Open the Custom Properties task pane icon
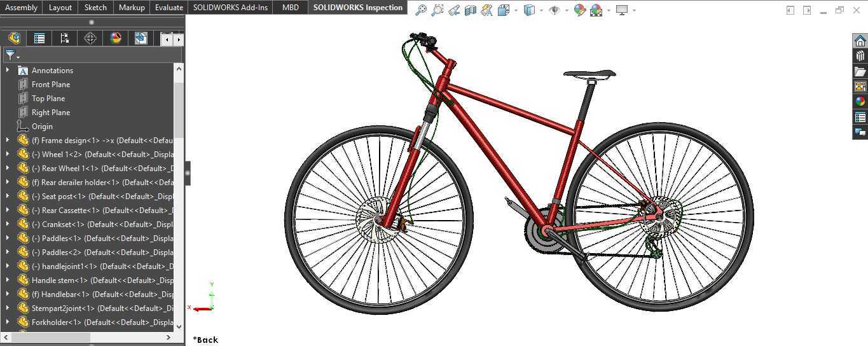 860,117
